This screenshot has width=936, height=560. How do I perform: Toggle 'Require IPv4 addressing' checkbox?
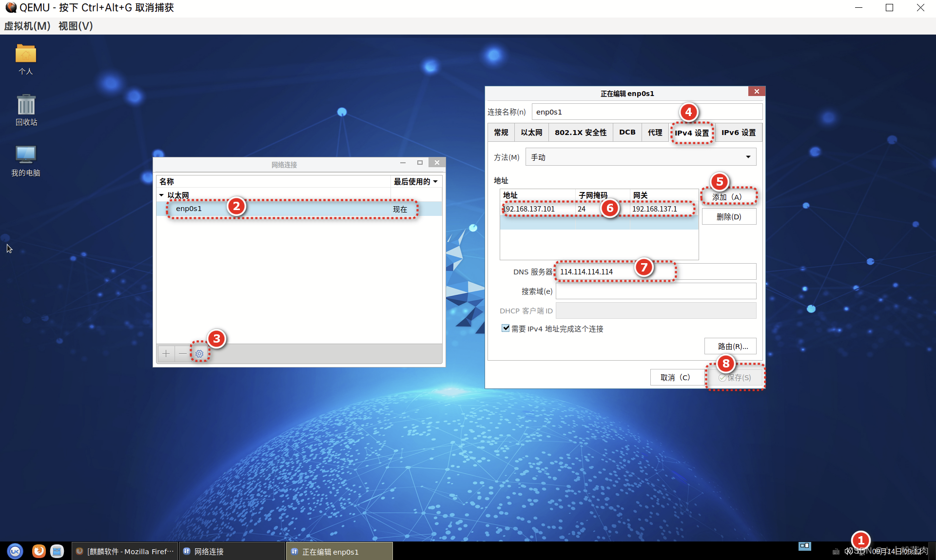click(x=506, y=328)
